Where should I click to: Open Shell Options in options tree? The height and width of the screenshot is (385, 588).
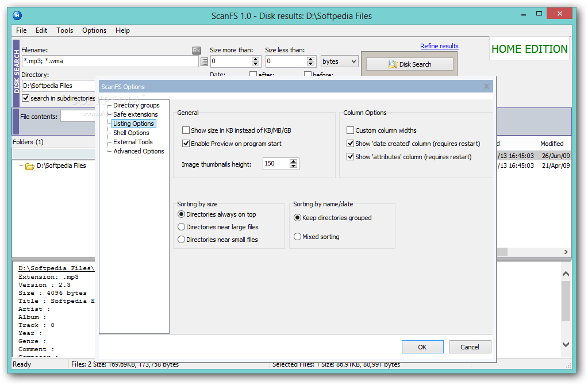131,133
